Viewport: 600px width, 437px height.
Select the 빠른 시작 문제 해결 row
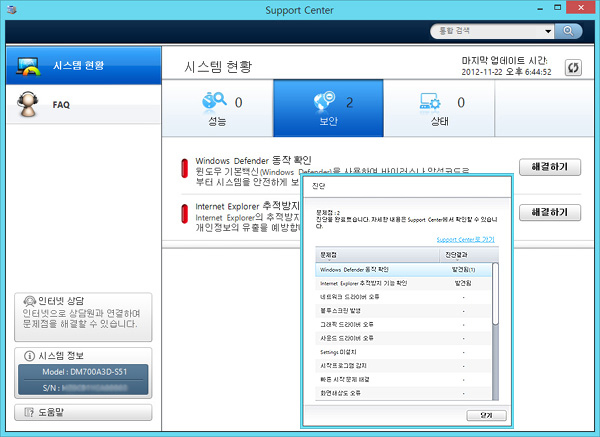[x=403, y=380]
